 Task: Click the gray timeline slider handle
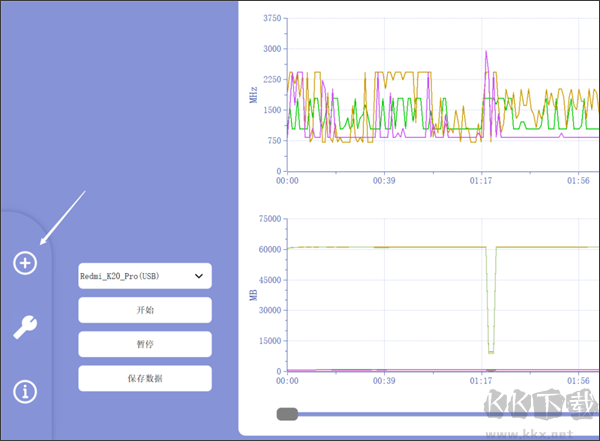point(288,414)
